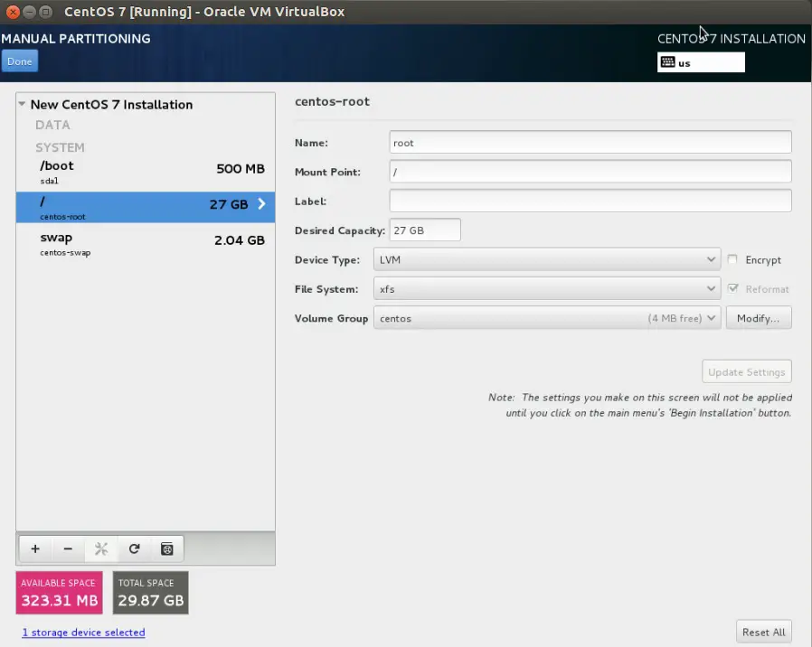Screen dimensions: 812x647
Task: Click into the Name field containing root
Action: point(590,143)
